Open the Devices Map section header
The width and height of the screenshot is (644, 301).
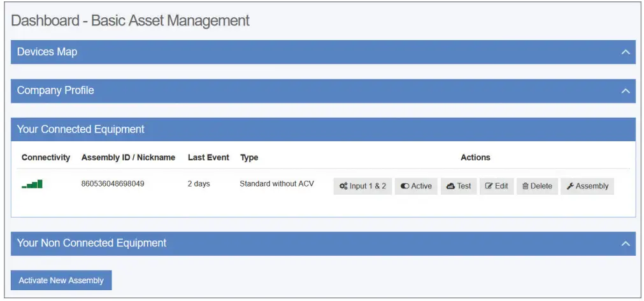(x=323, y=52)
